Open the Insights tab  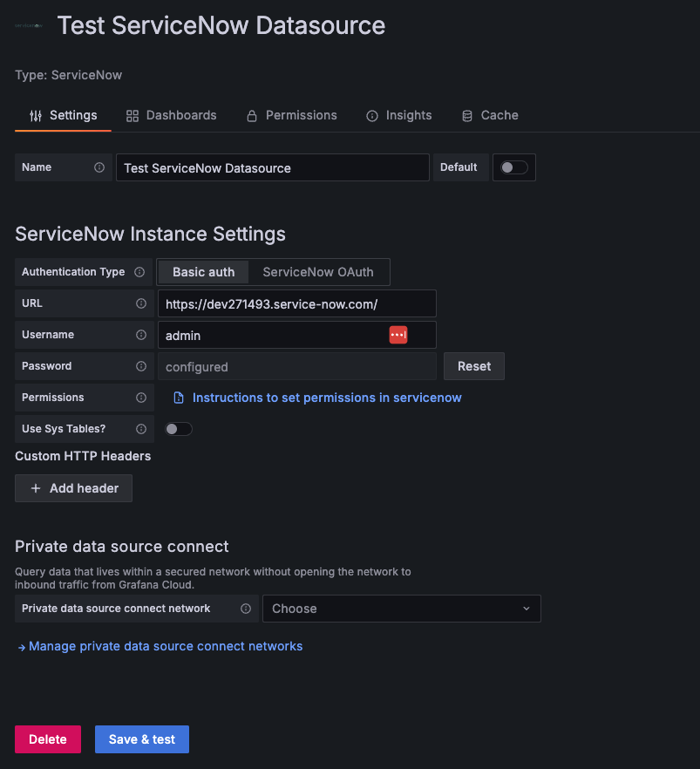click(398, 115)
